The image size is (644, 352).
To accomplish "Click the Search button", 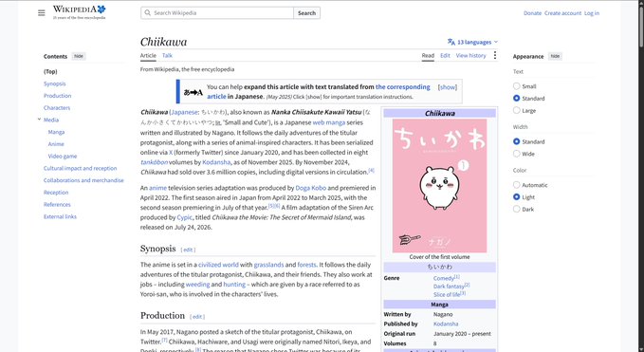I will tap(306, 13).
